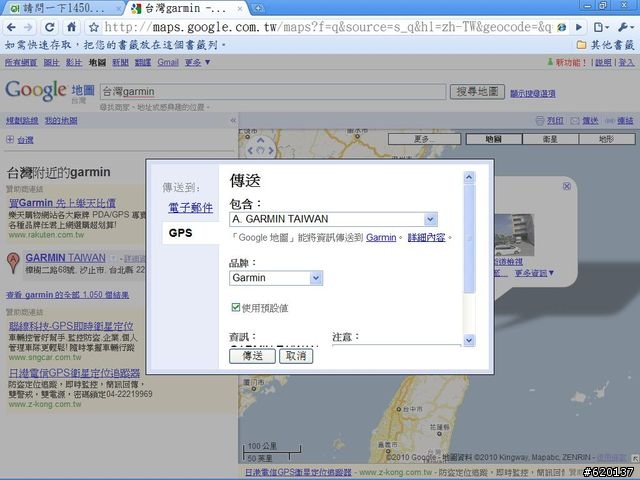640x480 pixels.
Task: Bookmark the page with the star icon
Action: point(91,27)
